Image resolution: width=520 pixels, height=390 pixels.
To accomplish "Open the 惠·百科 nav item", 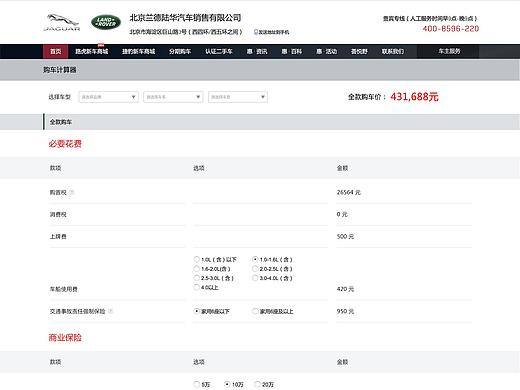I will pos(292,51).
